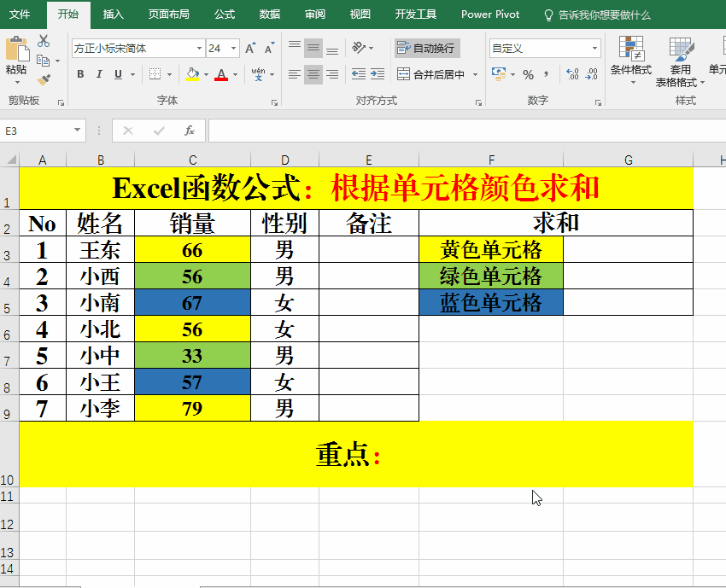
Task: Click the Cut scissors icon
Action: click(x=44, y=41)
